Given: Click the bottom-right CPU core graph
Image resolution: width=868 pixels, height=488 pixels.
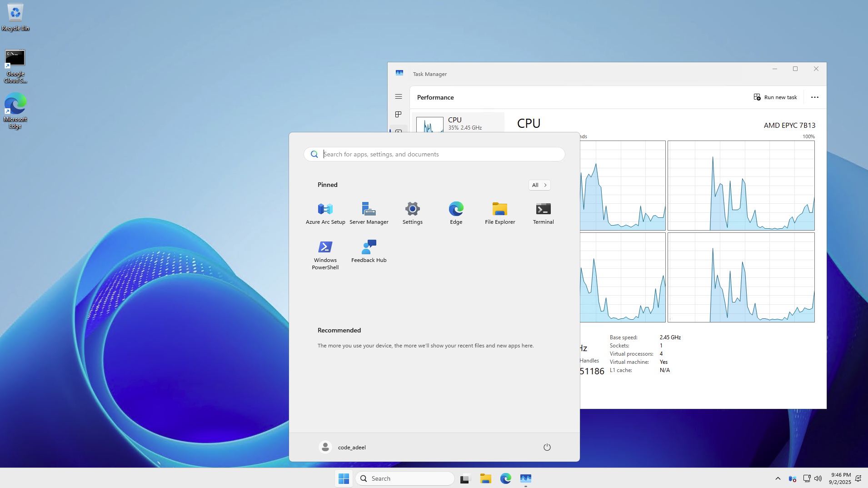Looking at the screenshot, I should (x=741, y=277).
